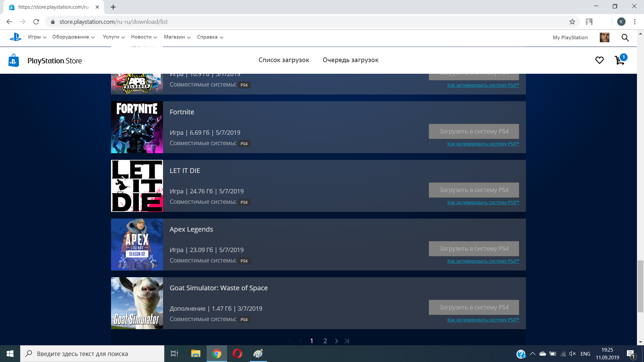This screenshot has height=362, width=644.
Task: Open the Chrome three-dot menu
Action: (x=635, y=22)
